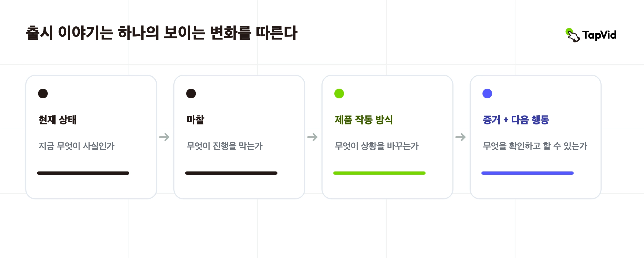Image resolution: width=644 pixels, height=258 pixels.
Task: Click the text 무엇을 확인하고 할 수 있는가
Action: coord(535,146)
